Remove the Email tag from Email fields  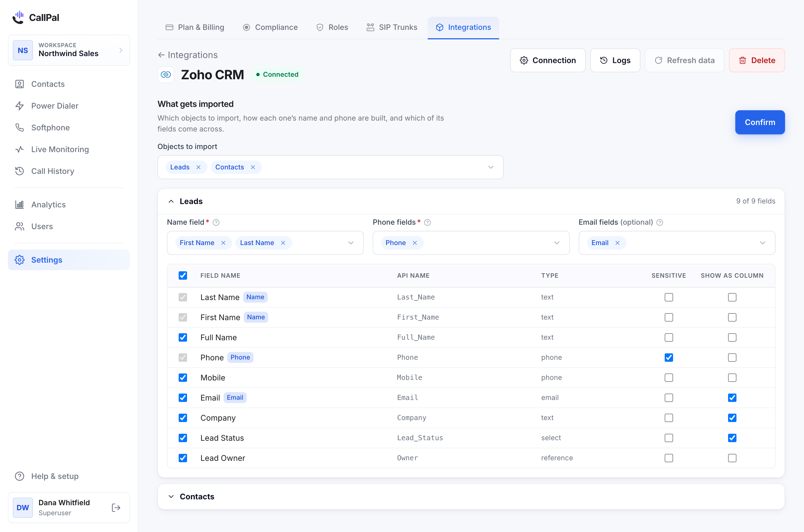click(618, 243)
